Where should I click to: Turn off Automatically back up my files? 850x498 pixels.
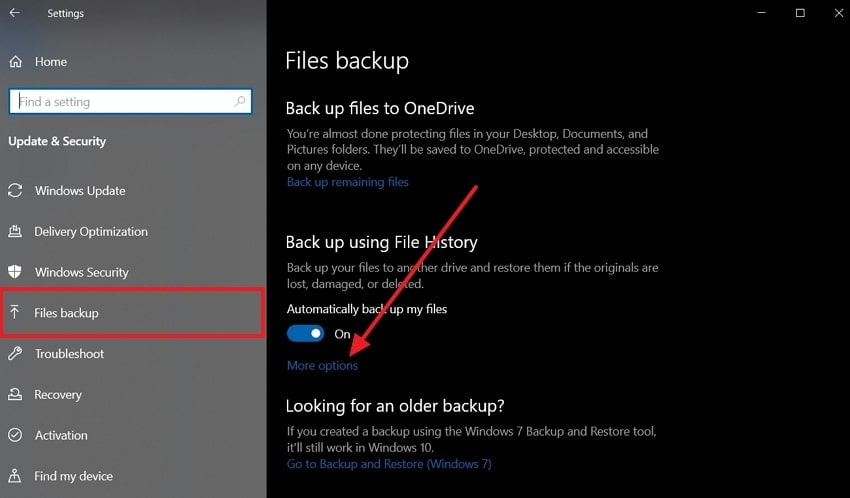306,334
